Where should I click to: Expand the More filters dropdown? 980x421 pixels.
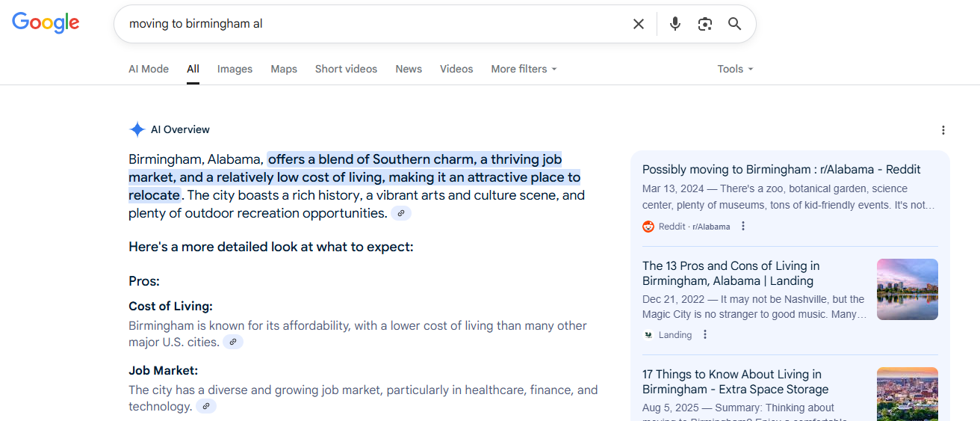(x=524, y=69)
